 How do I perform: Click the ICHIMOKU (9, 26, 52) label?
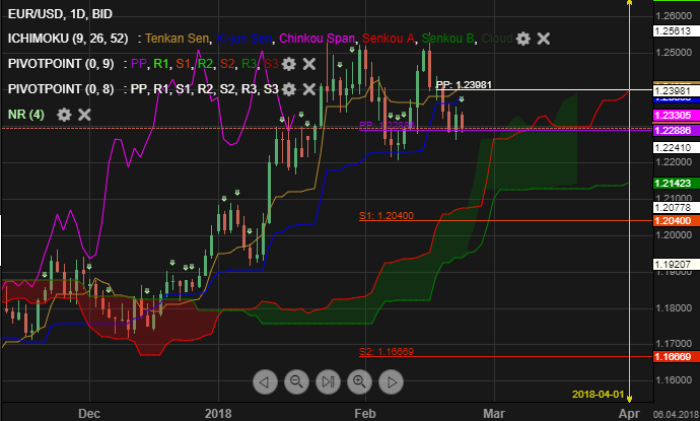click(68, 38)
